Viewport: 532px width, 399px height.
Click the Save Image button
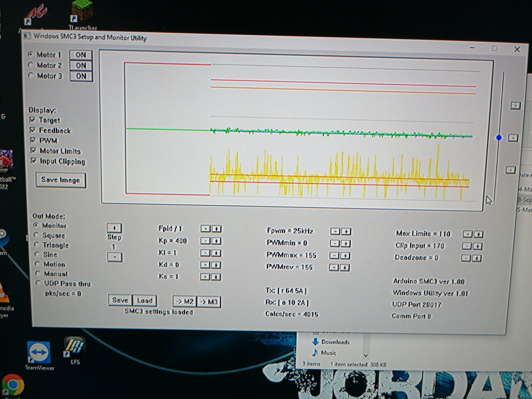click(x=61, y=180)
